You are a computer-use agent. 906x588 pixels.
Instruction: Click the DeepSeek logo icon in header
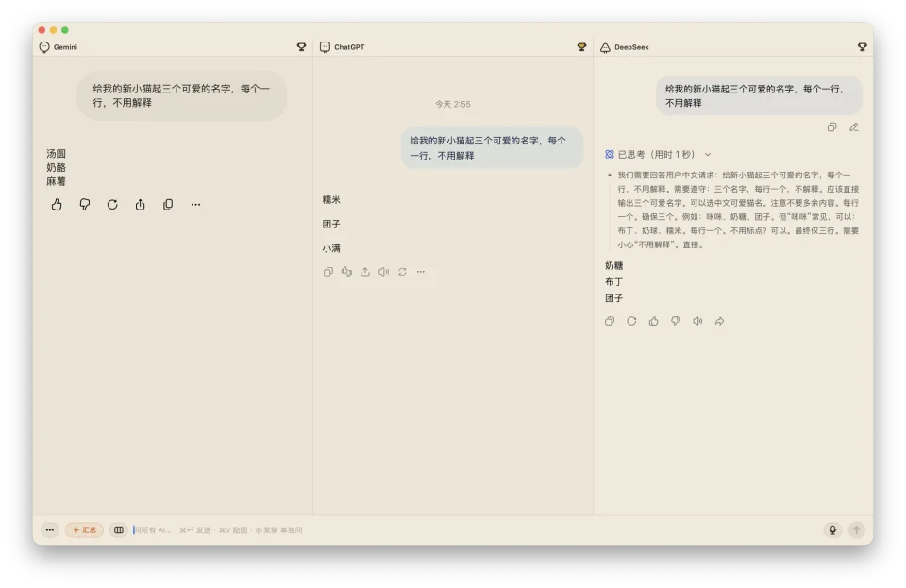click(605, 47)
